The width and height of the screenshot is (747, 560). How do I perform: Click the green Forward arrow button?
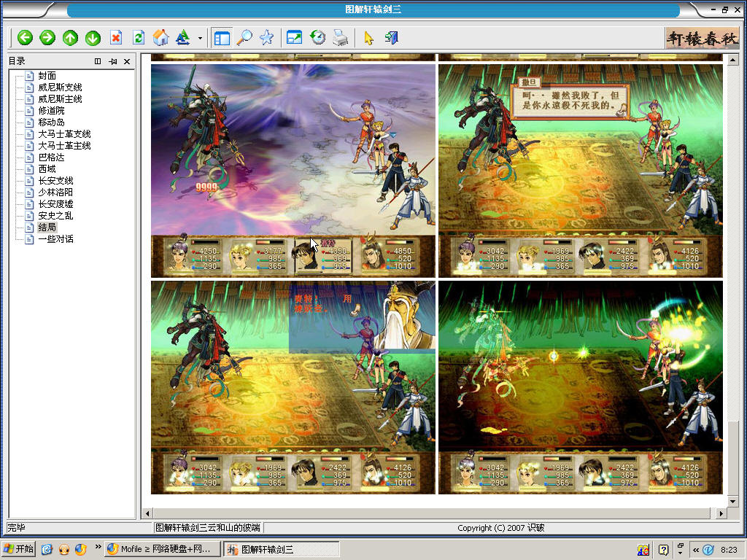tap(47, 38)
